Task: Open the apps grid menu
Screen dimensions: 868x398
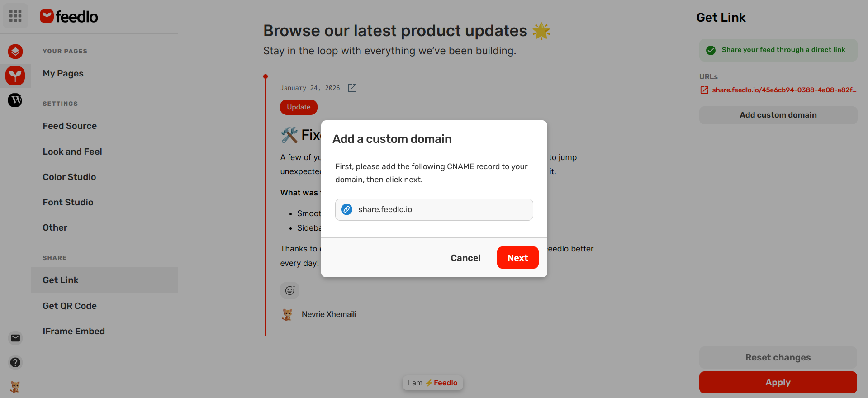Action: click(x=15, y=16)
